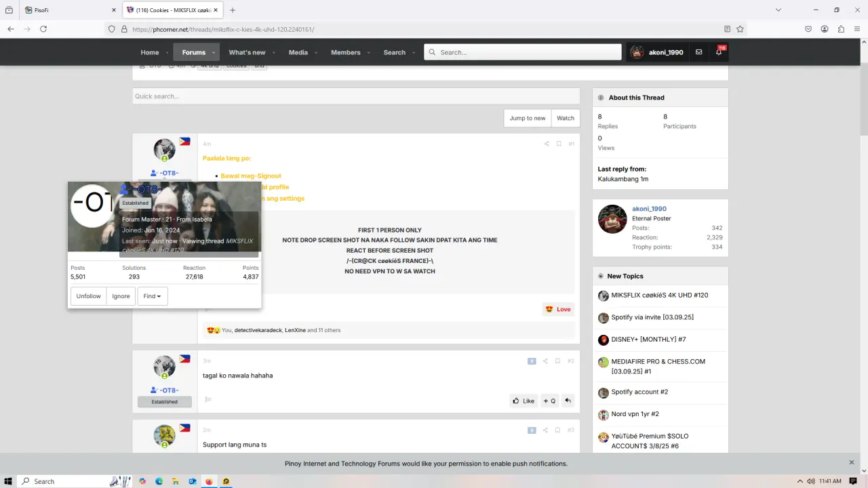
Task: Bookmark post #1
Action: pyautogui.click(x=559, y=144)
